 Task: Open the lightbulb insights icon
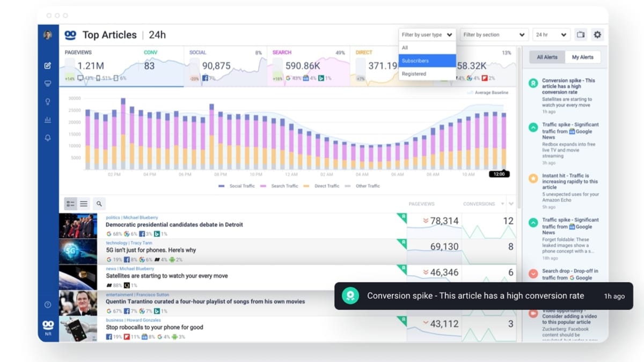[47, 101]
